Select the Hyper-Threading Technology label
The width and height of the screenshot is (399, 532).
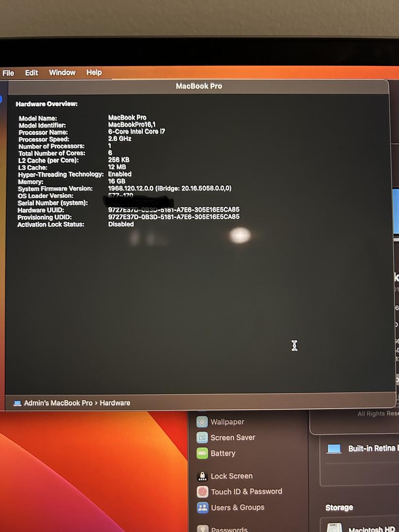(61, 174)
